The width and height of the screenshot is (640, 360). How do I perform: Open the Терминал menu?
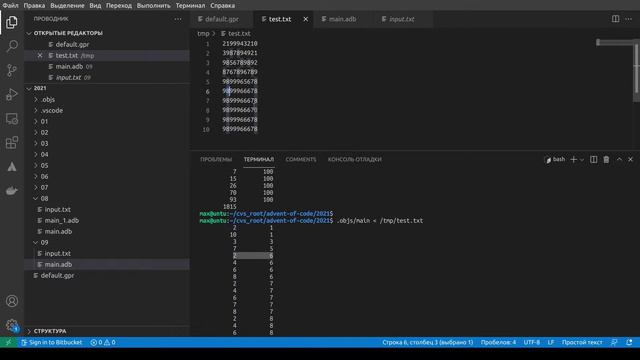191,5
